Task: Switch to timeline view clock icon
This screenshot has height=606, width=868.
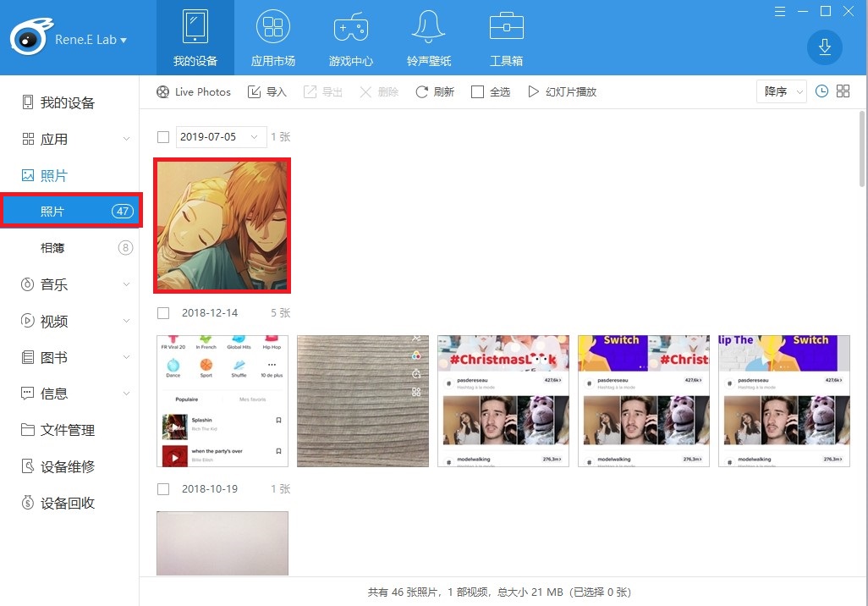Action: coord(821,91)
